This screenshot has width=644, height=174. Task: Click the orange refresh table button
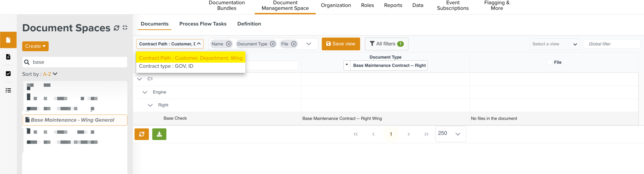tap(142, 134)
